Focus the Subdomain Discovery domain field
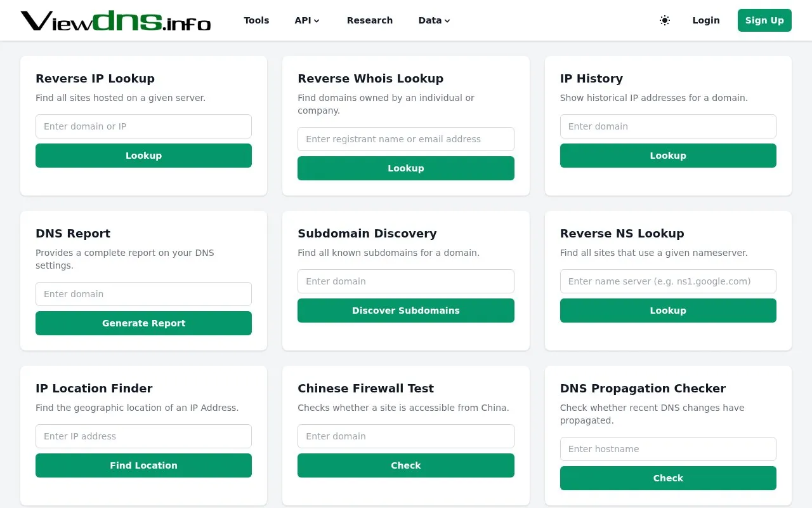 pyautogui.click(x=406, y=281)
